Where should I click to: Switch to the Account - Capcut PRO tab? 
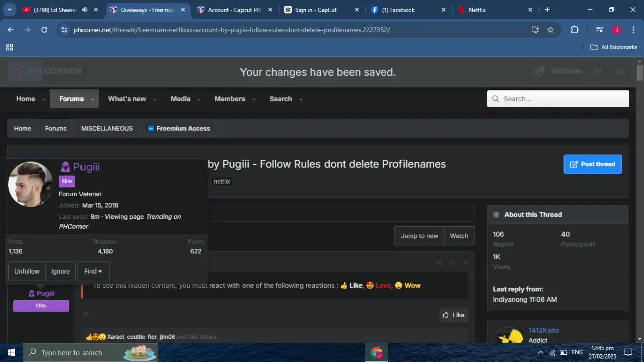(x=234, y=10)
